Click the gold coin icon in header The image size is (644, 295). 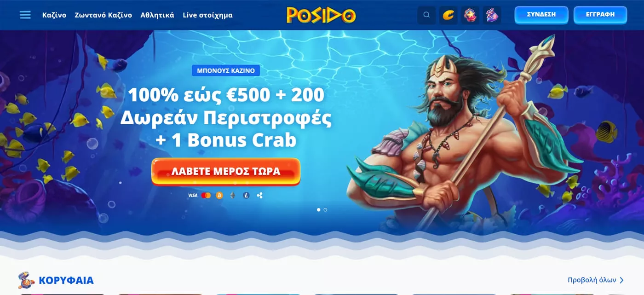pyautogui.click(x=448, y=15)
